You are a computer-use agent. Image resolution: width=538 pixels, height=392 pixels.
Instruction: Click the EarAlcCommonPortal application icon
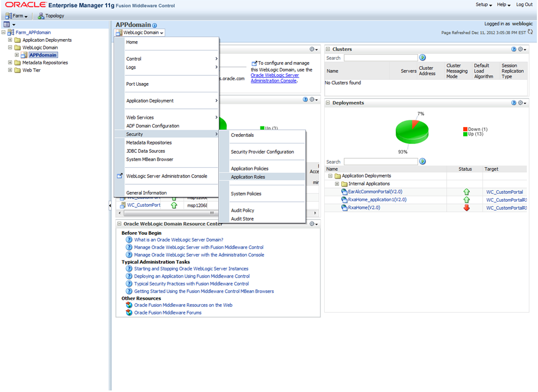345,192
